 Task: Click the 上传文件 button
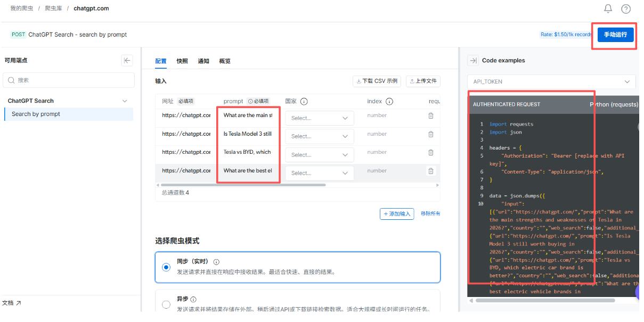click(423, 81)
